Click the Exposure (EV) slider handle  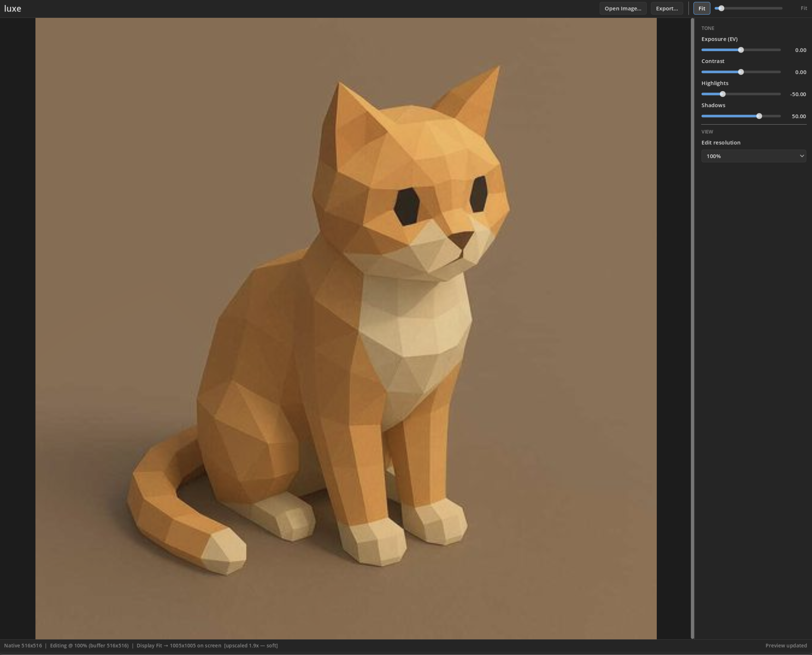741,50
